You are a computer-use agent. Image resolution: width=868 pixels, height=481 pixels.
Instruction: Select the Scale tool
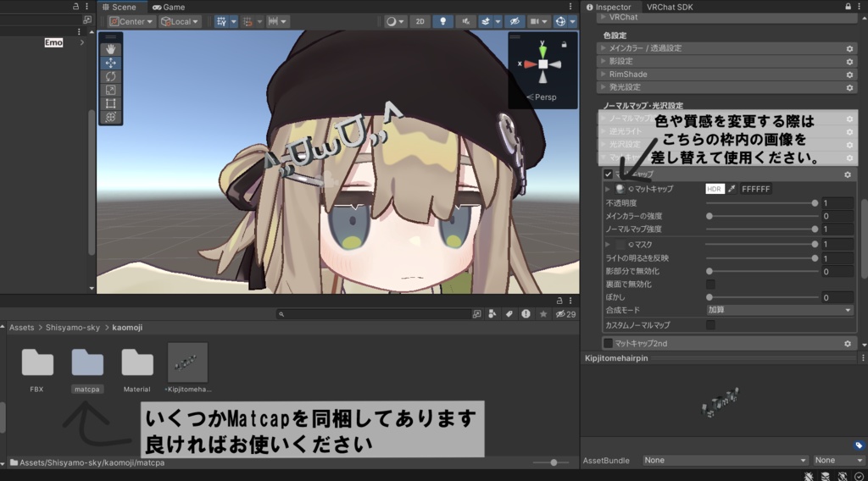111,90
